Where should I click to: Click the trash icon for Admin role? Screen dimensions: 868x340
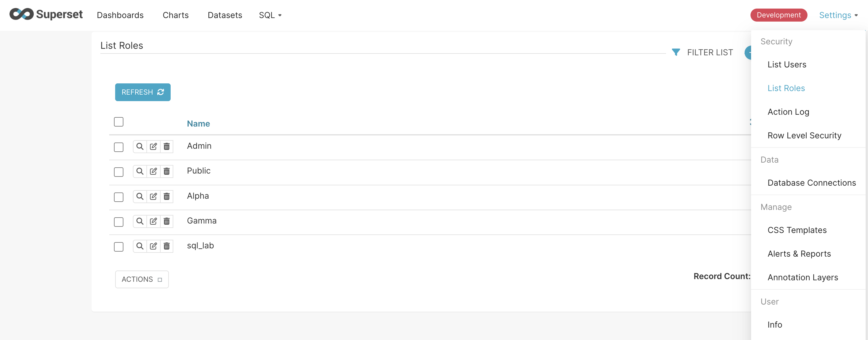(x=167, y=146)
